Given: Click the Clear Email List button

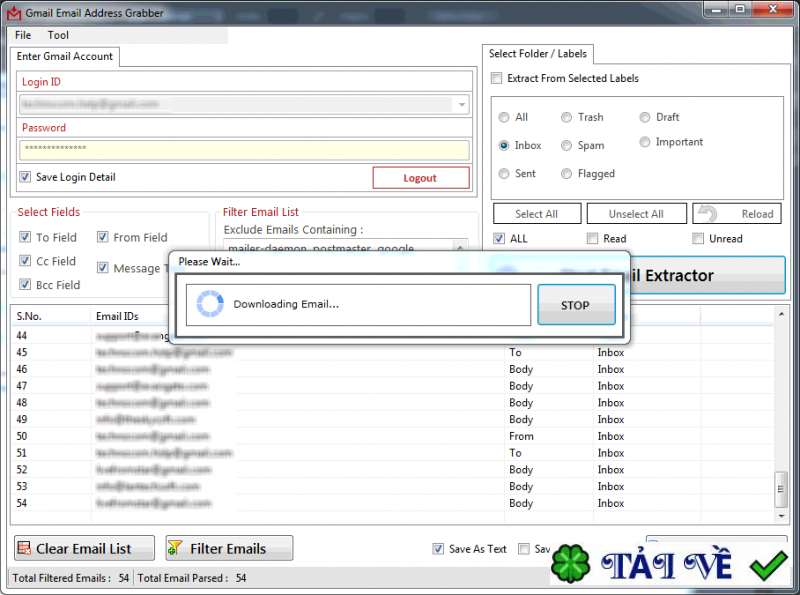Looking at the screenshot, I should [84, 548].
